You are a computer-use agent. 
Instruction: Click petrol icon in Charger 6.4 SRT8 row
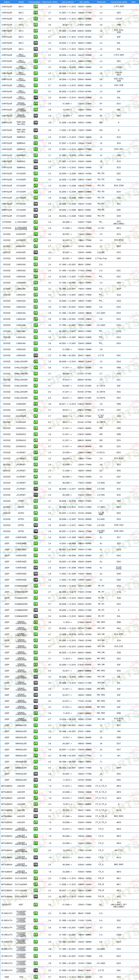click(36, 422)
